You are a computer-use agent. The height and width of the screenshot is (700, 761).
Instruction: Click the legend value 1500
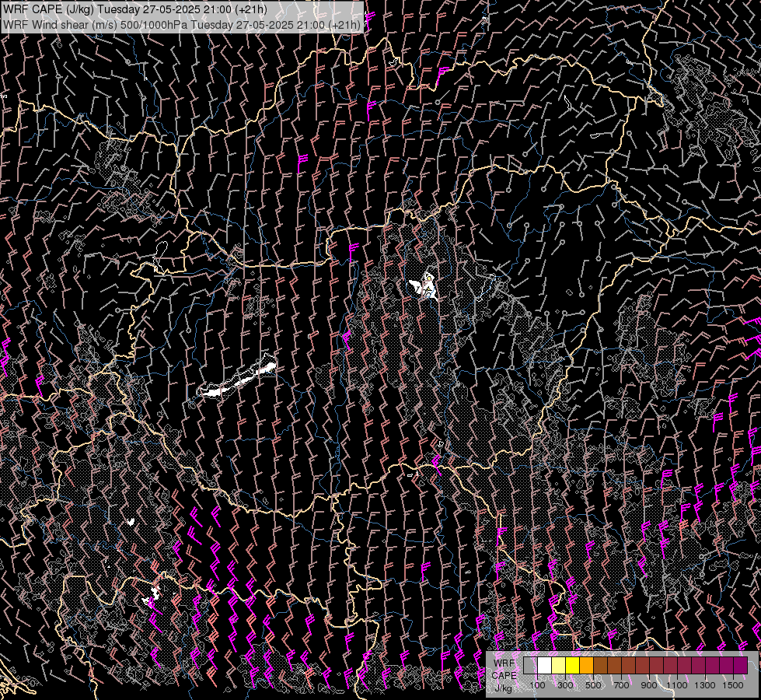coord(733,685)
